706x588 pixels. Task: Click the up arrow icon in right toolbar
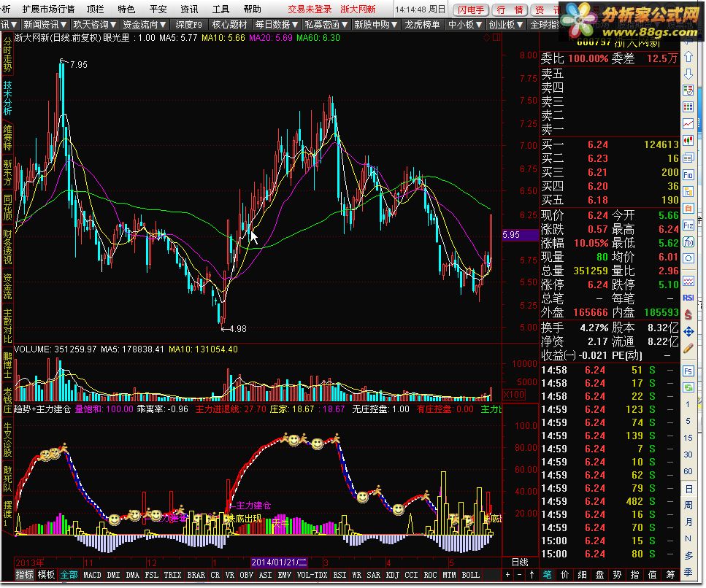click(x=688, y=57)
